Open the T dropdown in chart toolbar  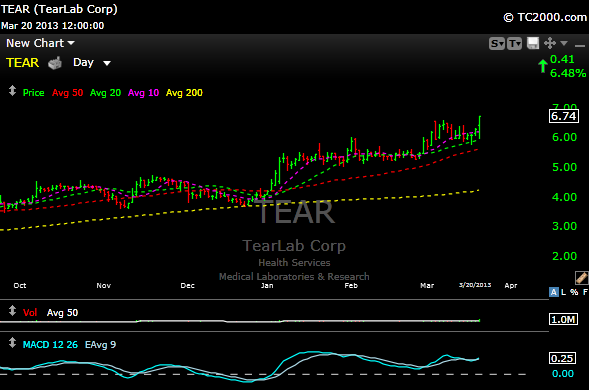click(514, 44)
